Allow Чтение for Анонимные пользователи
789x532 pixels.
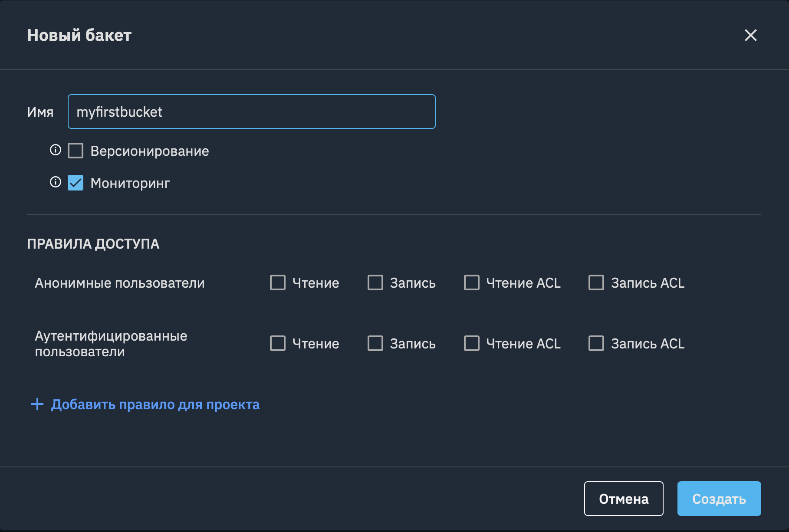[x=278, y=282]
